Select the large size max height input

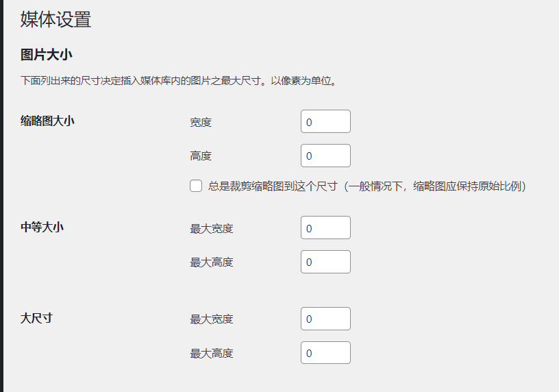click(x=325, y=353)
